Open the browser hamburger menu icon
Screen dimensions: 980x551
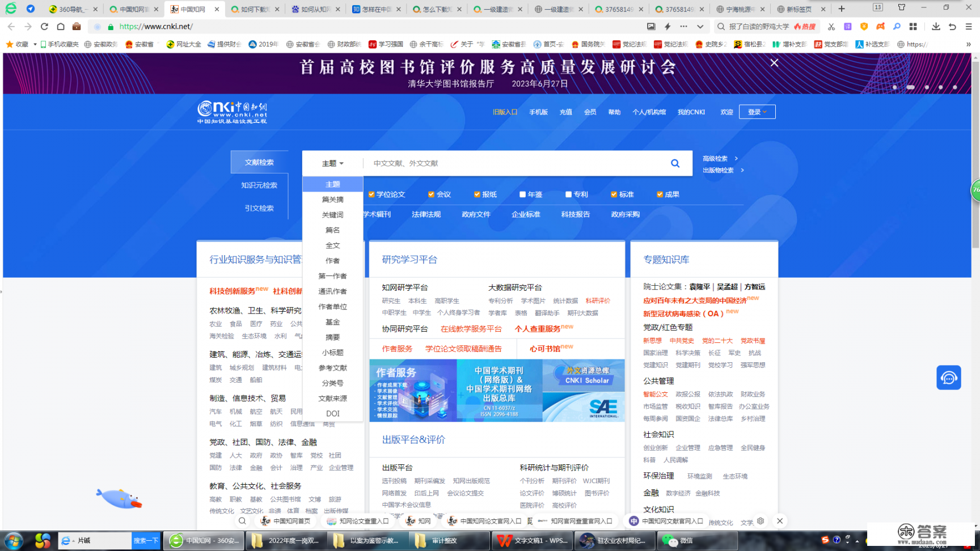click(x=969, y=27)
